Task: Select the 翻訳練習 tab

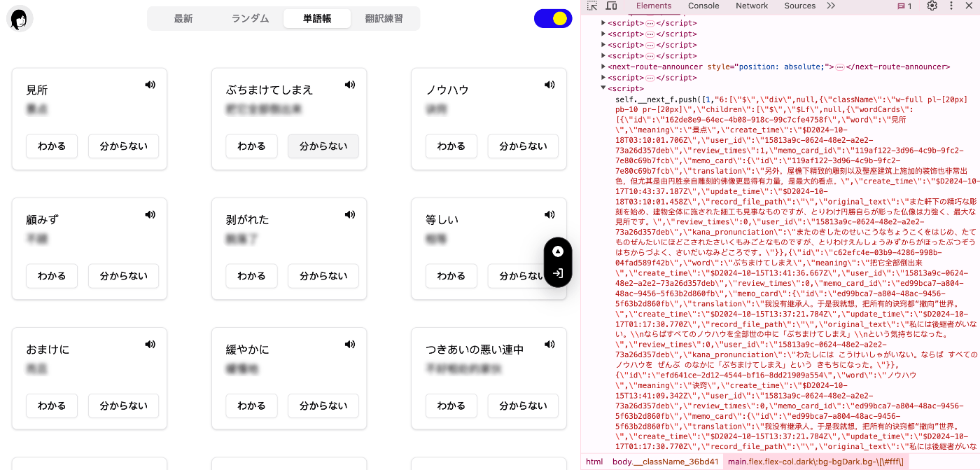Action: pyautogui.click(x=384, y=19)
